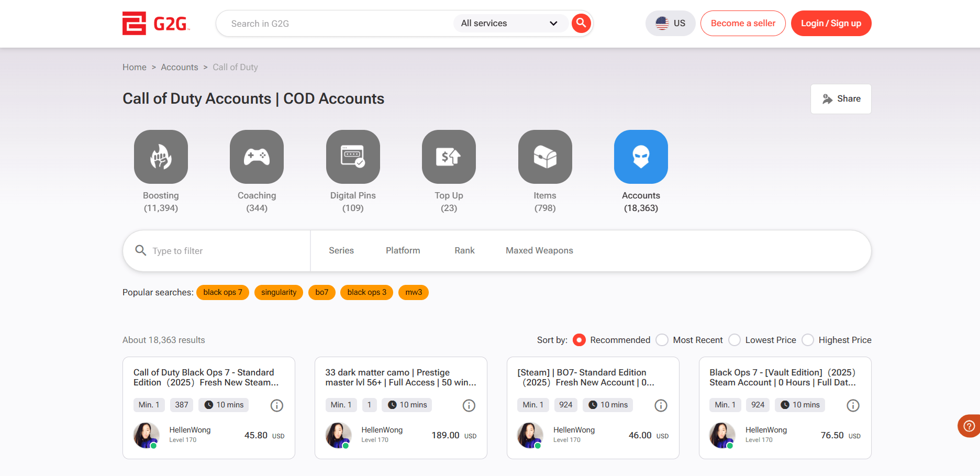Open the US region selector
This screenshot has width=980, height=476.
point(670,24)
